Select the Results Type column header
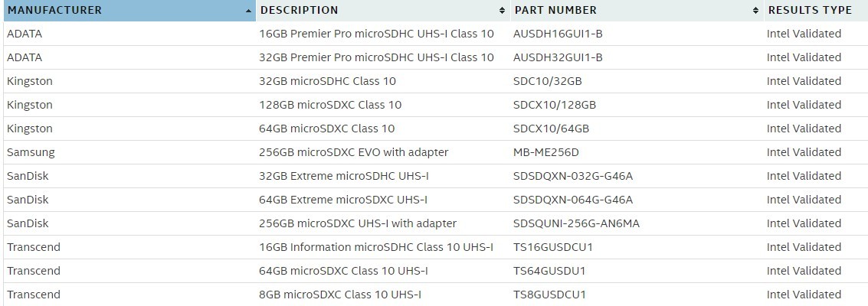The height and width of the screenshot is (306, 868). pyautogui.click(x=810, y=11)
